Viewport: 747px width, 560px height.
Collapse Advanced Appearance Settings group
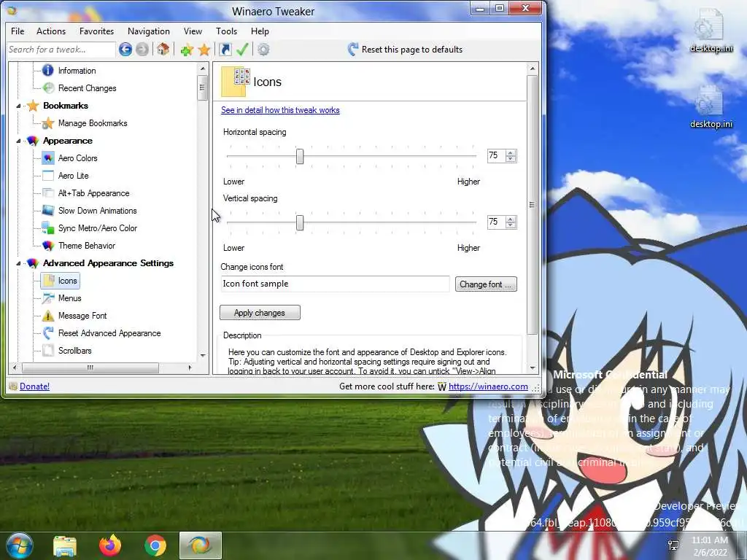point(18,263)
